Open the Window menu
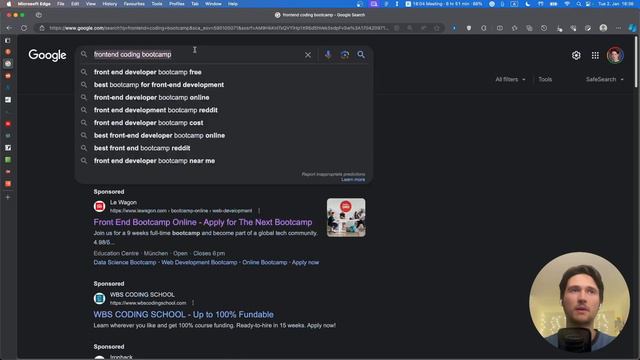The height and width of the screenshot is (360, 640). [213, 4]
